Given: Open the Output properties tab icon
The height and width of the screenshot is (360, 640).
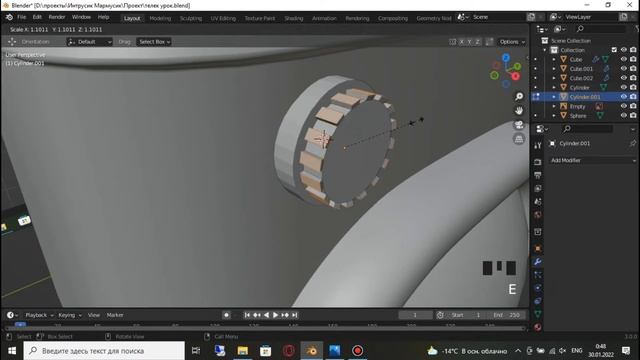Looking at the screenshot, I should (x=538, y=175).
